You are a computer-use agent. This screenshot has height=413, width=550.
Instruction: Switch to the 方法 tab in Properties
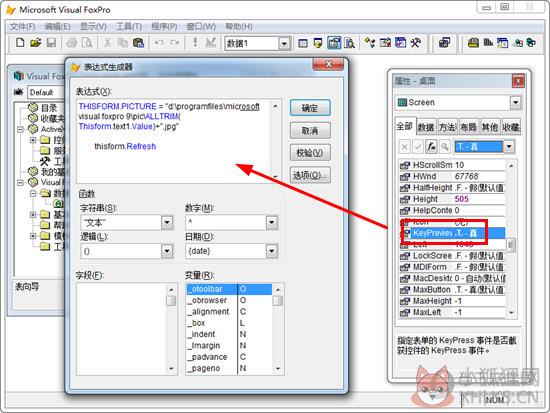(x=447, y=128)
